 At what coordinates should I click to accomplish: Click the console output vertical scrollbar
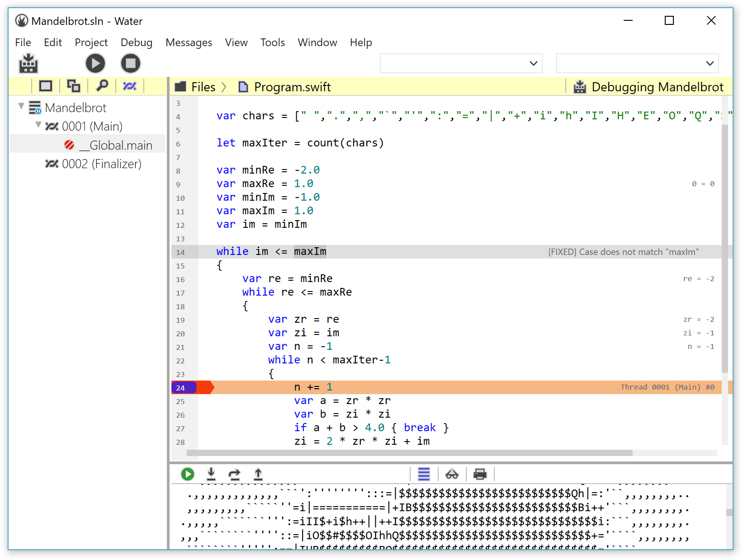pyautogui.click(x=729, y=513)
